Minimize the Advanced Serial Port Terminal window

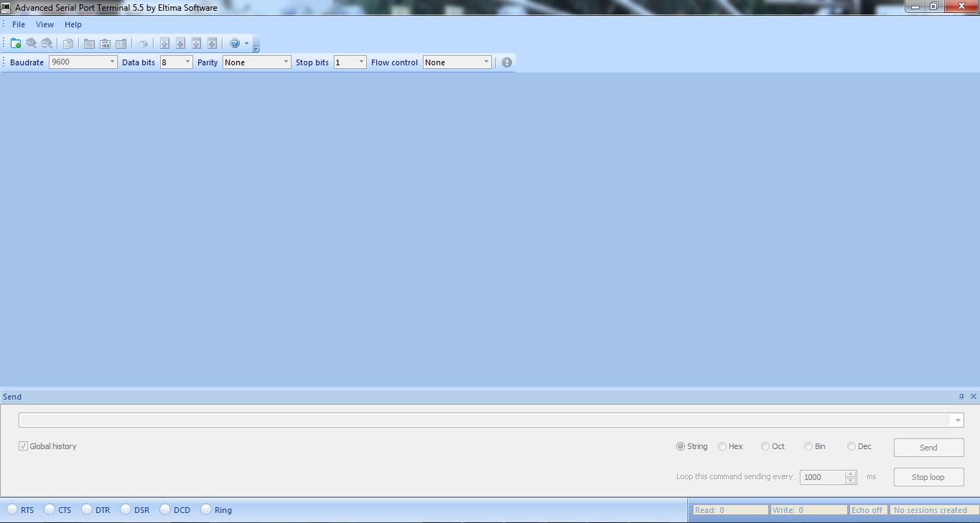pos(915,6)
